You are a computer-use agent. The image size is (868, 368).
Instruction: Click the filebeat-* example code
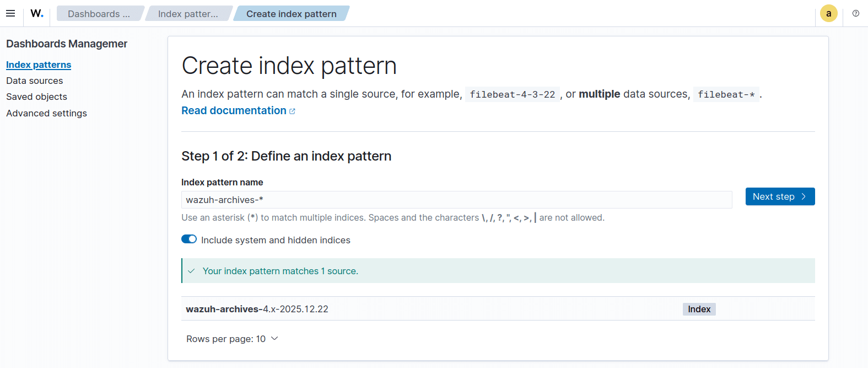click(726, 94)
